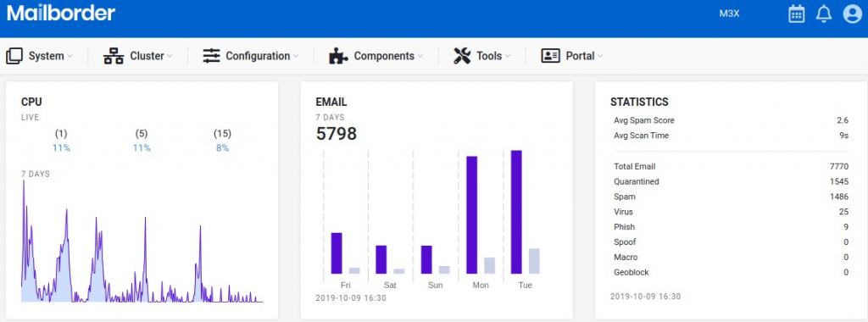
Task: Click the dark Sat email bar
Action: (x=381, y=259)
